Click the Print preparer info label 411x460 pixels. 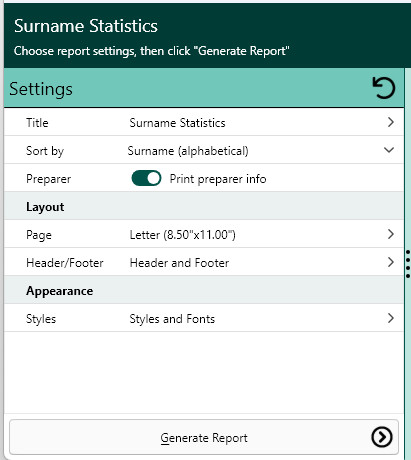(218, 179)
